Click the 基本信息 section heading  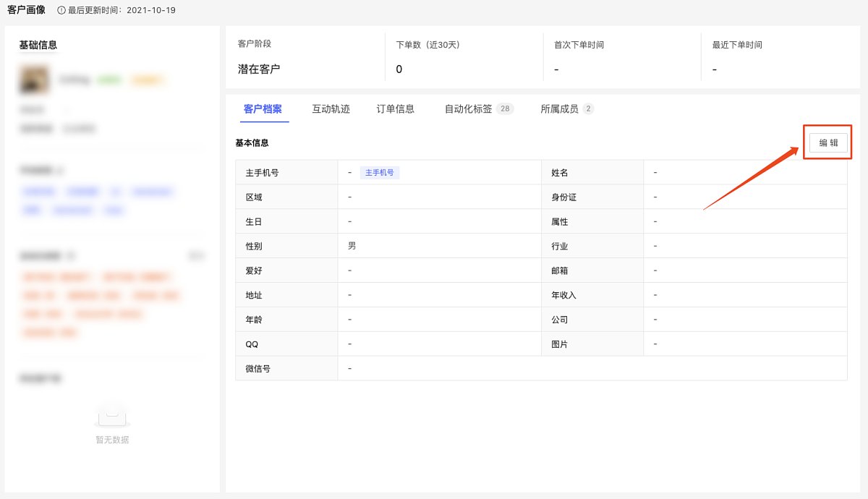[x=252, y=143]
